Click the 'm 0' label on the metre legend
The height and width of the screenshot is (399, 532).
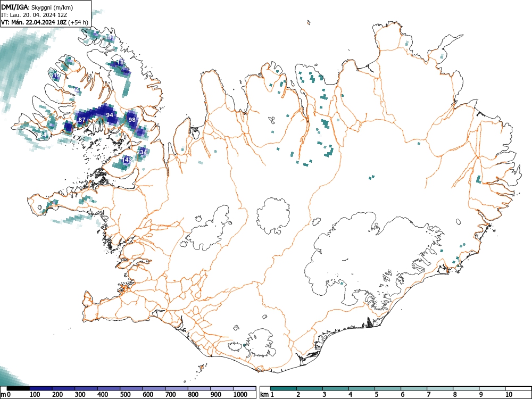[x=5, y=395]
